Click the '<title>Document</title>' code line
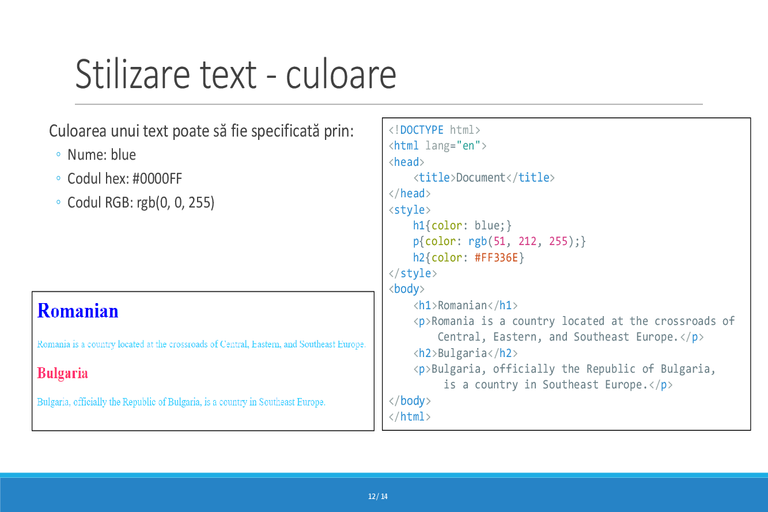Screen dimensions: 768x512 click(x=483, y=177)
